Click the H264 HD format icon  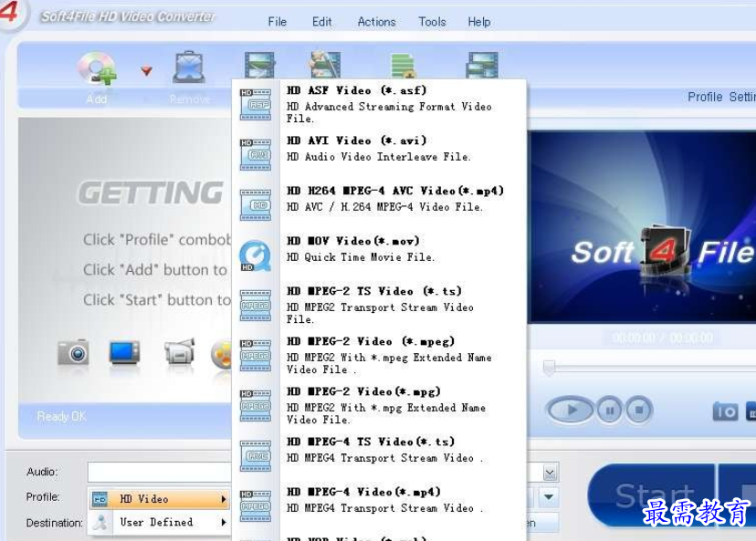[256, 204]
